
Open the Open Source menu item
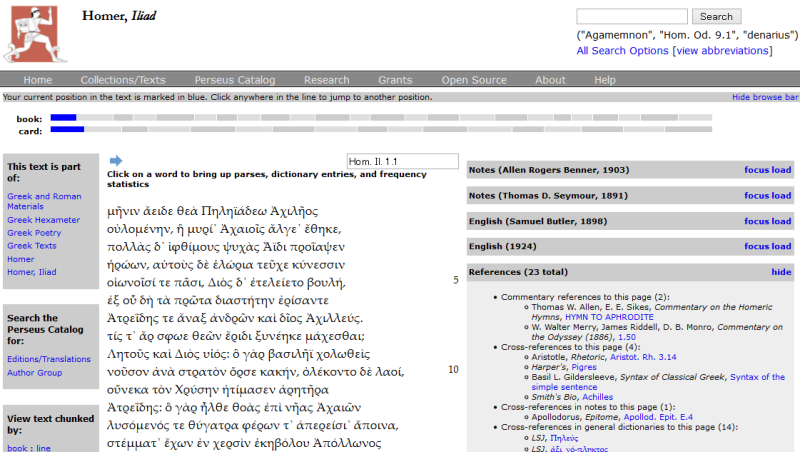pos(474,80)
